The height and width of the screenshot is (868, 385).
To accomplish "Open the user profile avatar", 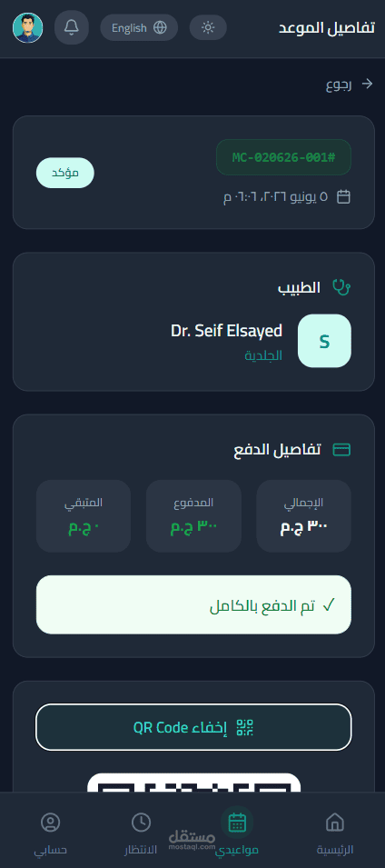I will point(27,27).
